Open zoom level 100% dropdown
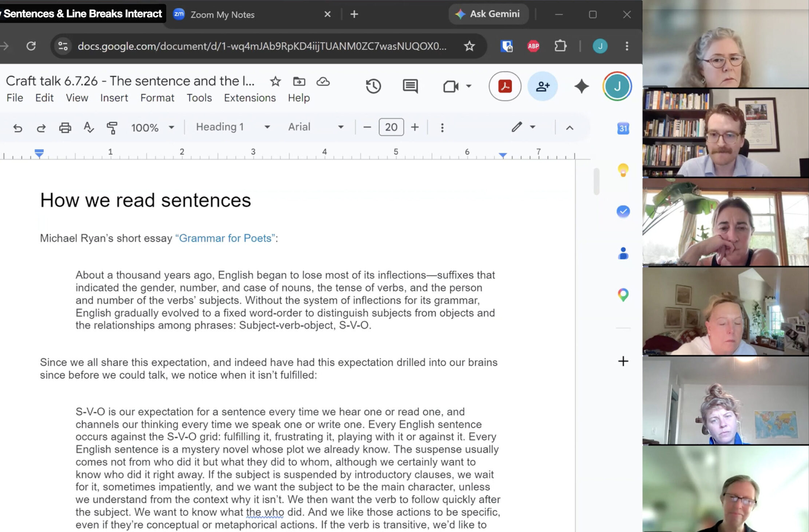Screen dimensions: 809x532 tap(153, 128)
